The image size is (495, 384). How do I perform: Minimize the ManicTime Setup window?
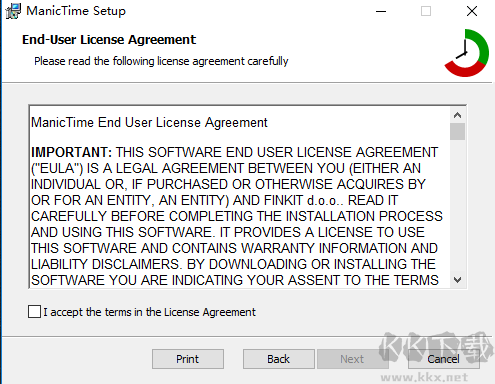381,11
